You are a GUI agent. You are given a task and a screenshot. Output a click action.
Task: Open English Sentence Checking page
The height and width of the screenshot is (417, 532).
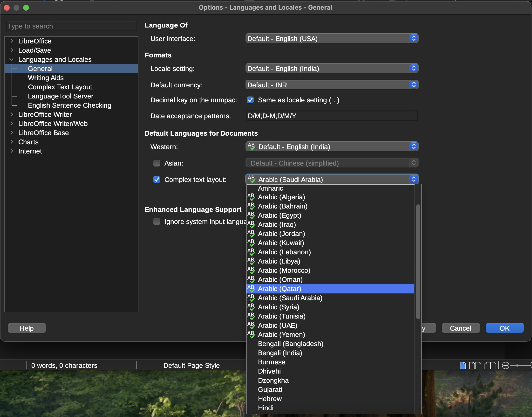pyautogui.click(x=69, y=105)
